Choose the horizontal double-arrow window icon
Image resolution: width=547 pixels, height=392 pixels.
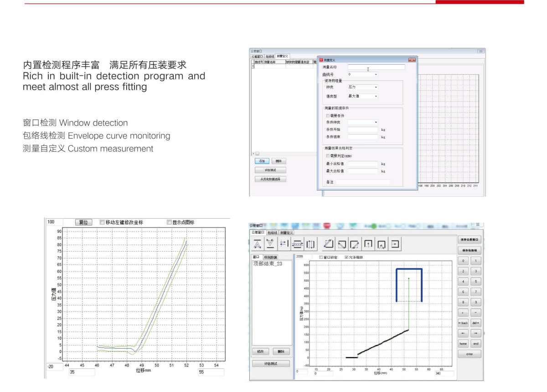pos(298,244)
